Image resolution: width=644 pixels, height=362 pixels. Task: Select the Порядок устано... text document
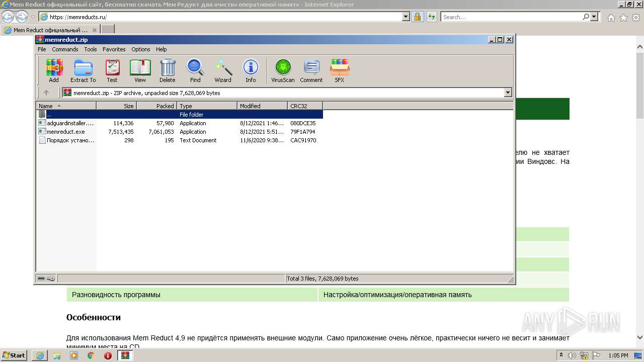(180, 140)
